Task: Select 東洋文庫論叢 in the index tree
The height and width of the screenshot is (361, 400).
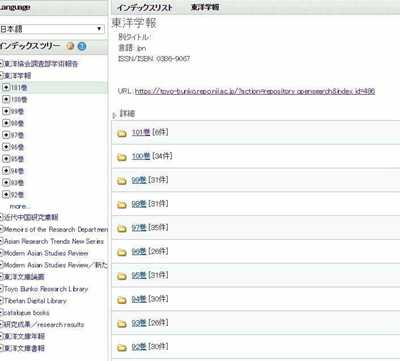Action: click(x=24, y=277)
